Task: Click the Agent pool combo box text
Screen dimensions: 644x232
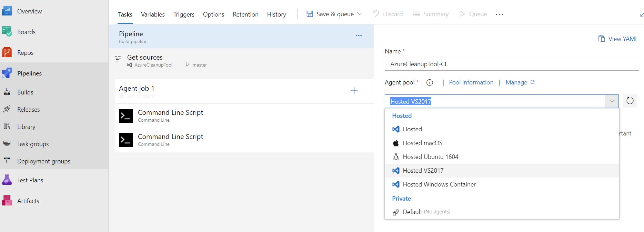Action: [x=411, y=101]
